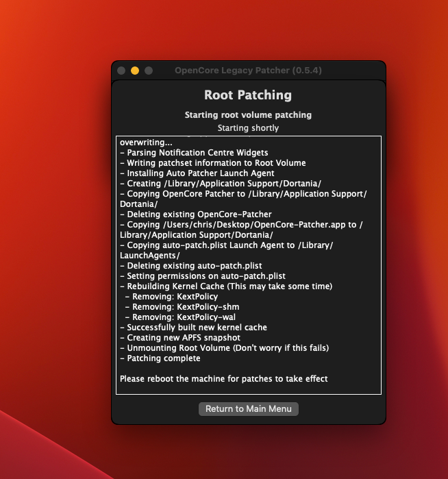This screenshot has width=448, height=479.
Task: Click 'Successfully built new kernel cache' line
Action: 193,327
